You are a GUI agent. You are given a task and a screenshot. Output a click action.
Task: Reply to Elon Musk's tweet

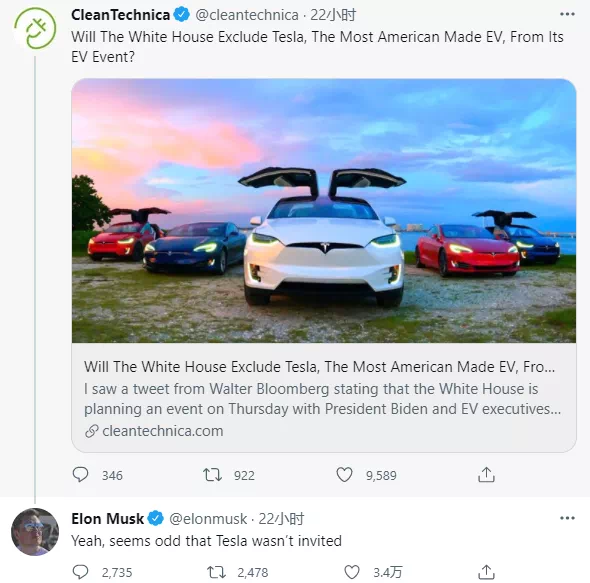tap(81, 572)
